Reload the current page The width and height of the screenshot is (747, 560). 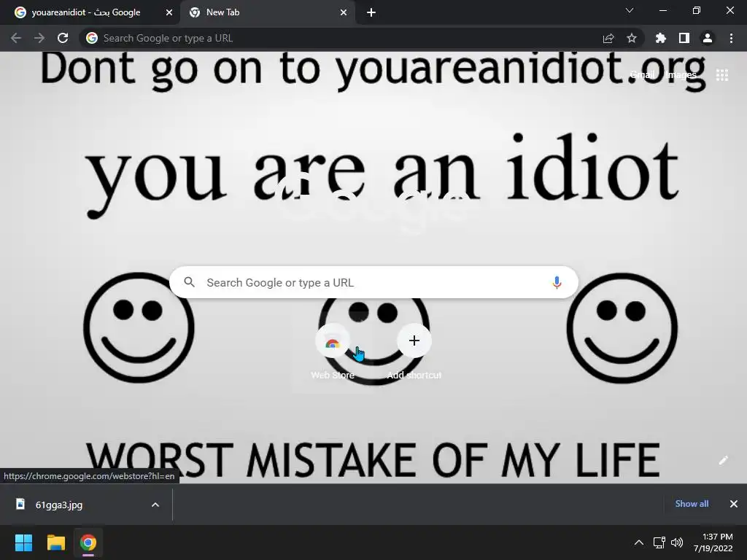[x=63, y=38]
